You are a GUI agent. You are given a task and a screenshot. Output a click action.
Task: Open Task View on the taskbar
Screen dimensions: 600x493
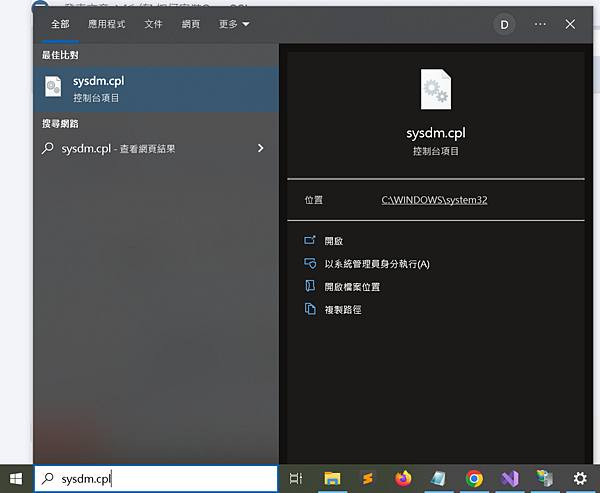coord(296,478)
